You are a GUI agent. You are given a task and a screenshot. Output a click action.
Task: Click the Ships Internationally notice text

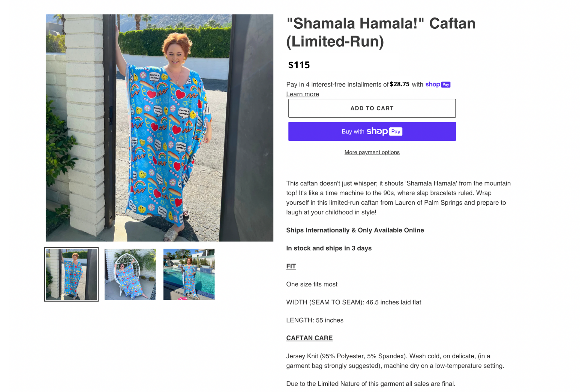click(355, 230)
